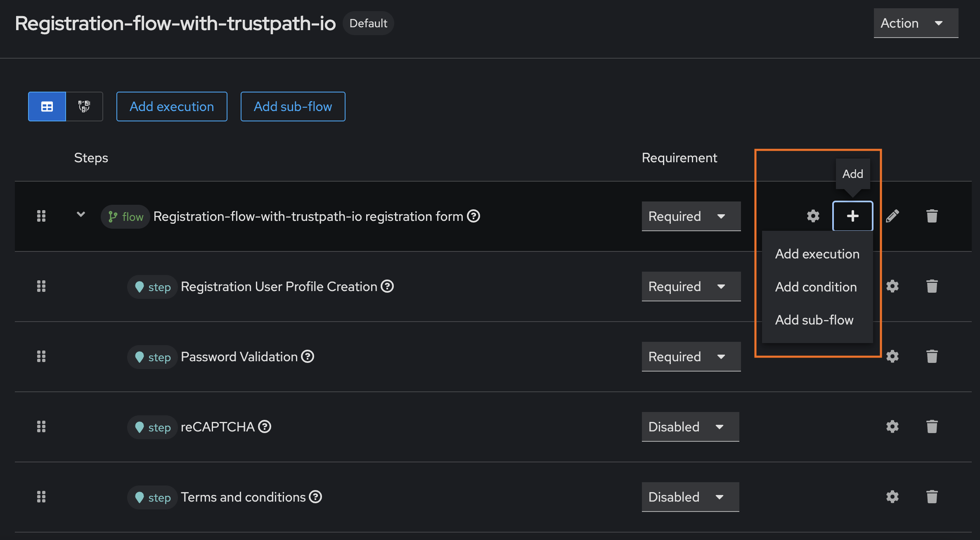980x540 pixels.
Task: Open settings gear for Registration User Profile Creation
Action: tap(892, 286)
